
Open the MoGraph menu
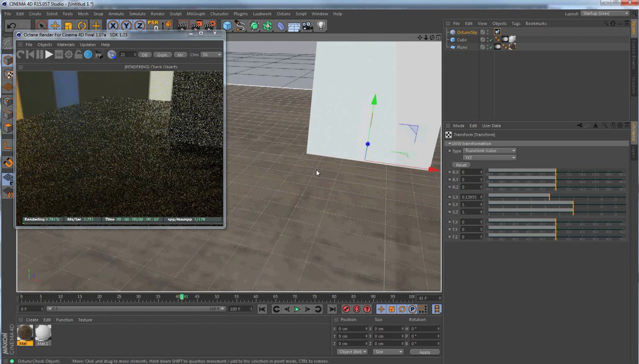tap(196, 14)
